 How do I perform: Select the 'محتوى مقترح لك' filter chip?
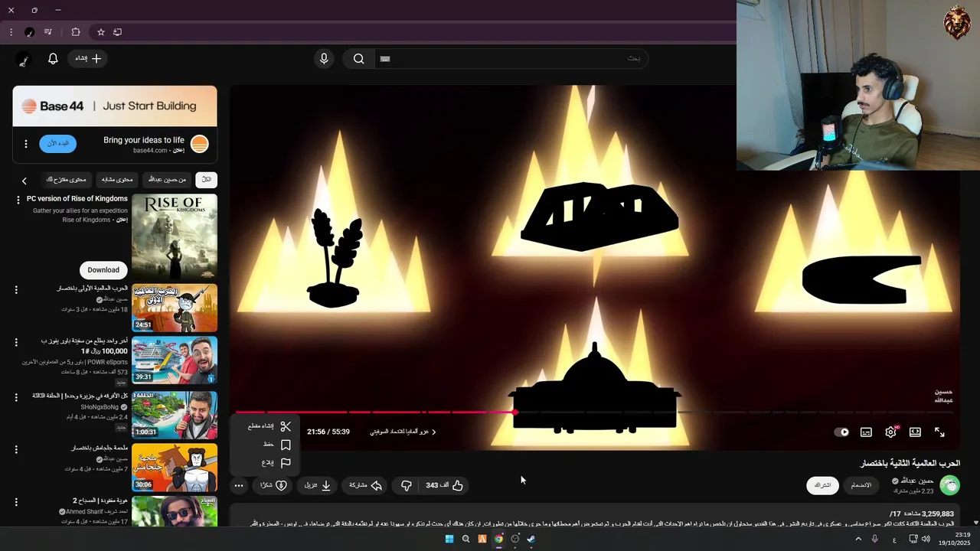coord(66,180)
